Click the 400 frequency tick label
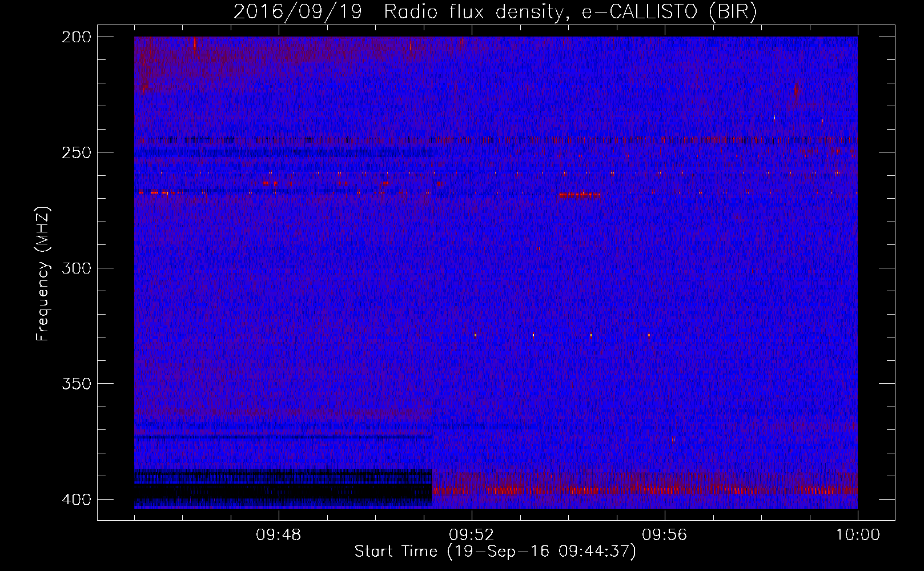Image resolution: width=924 pixels, height=571 pixels. point(76,499)
